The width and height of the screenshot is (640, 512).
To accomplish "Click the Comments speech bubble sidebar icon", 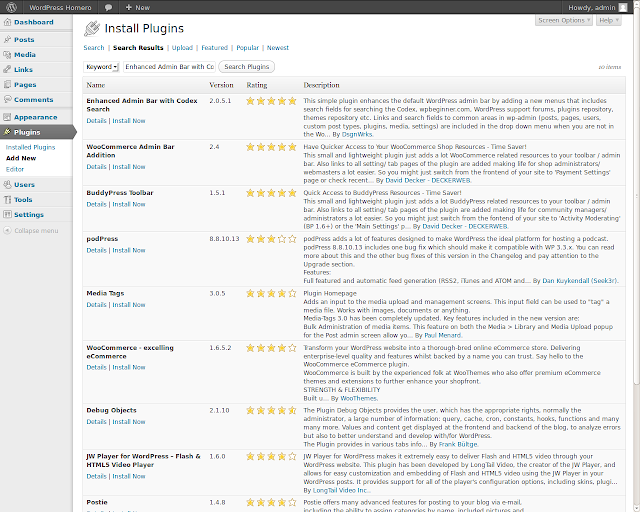I will pyautogui.click(x=7, y=99).
